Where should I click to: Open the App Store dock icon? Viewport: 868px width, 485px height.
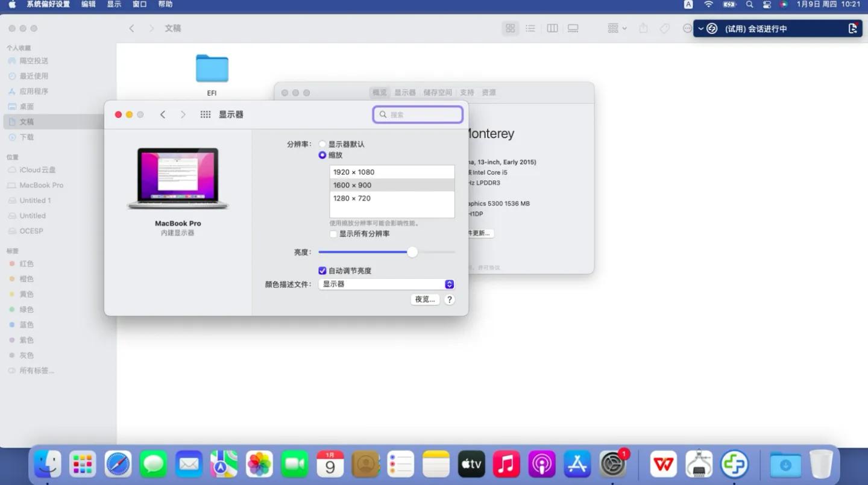(x=577, y=465)
